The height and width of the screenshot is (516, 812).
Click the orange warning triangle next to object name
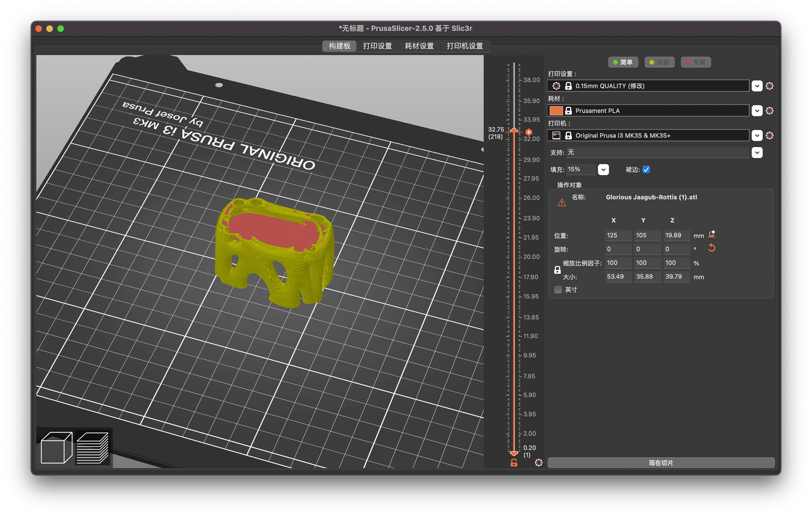point(562,203)
